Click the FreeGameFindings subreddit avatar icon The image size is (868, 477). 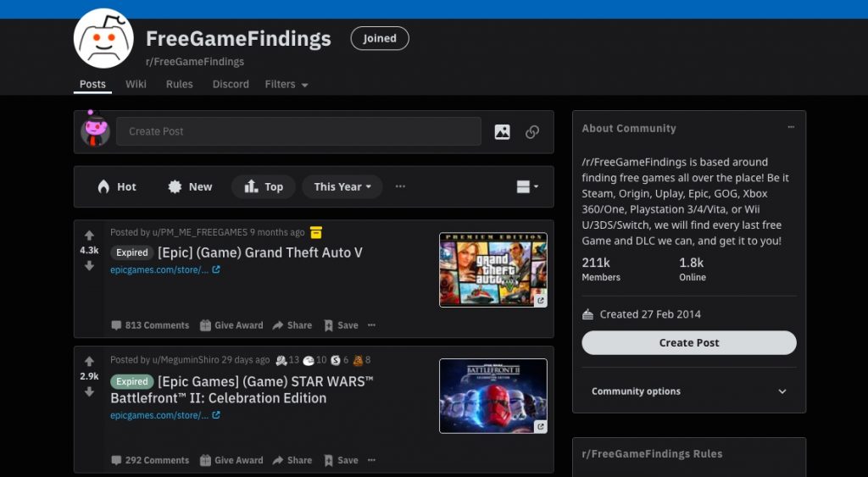coord(103,38)
